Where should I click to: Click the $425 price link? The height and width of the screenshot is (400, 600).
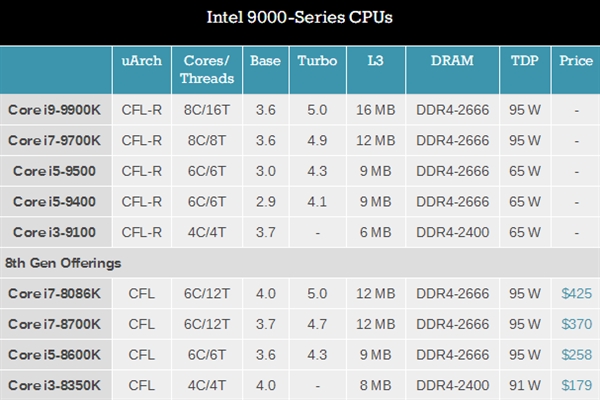578,294
